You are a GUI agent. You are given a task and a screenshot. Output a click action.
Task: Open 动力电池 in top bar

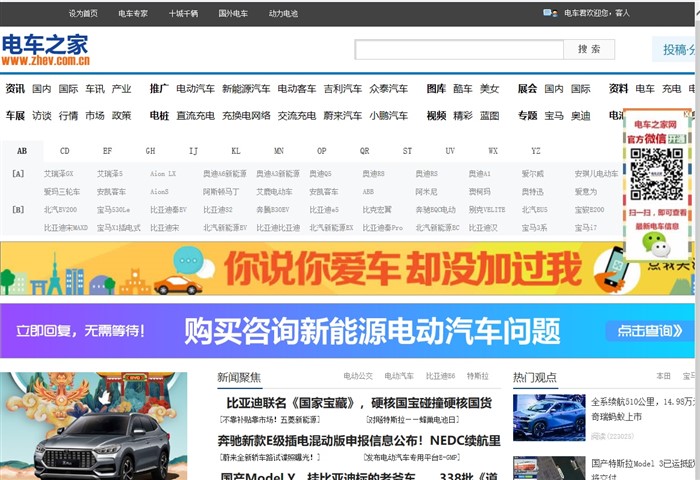tap(283, 13)
